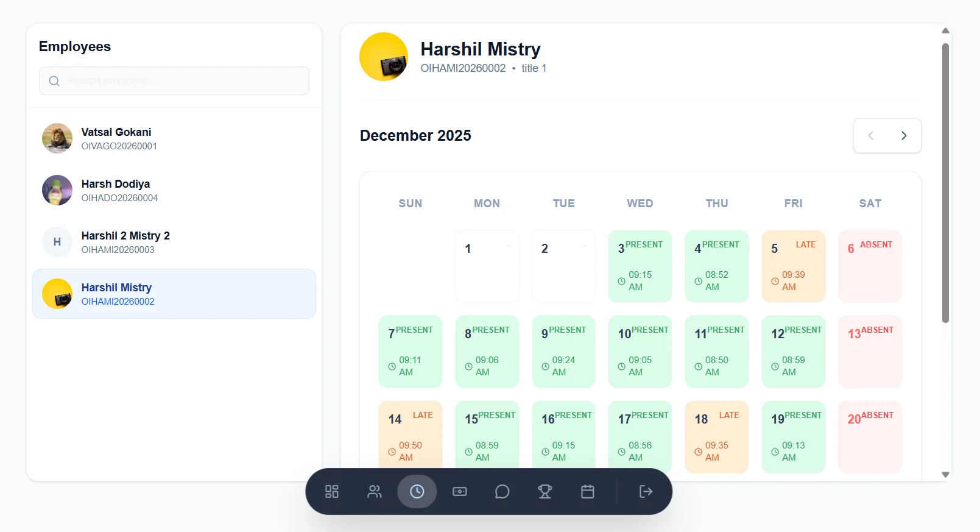Image resolution: width=980 pixels, height=532 pixels.
Task: Click clock icon on December 10 cell
Action: tap(621, 367)
